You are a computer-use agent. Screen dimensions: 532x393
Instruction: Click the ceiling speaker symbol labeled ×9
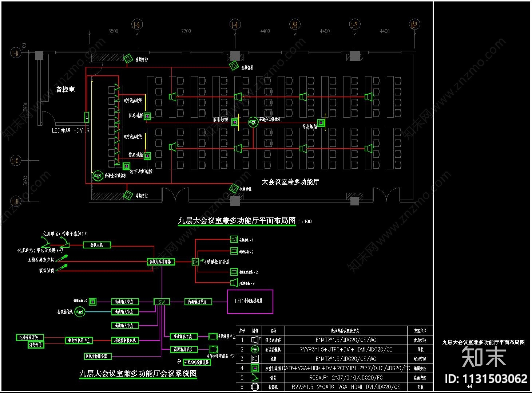pyautogui.click(x=234, y=283)
